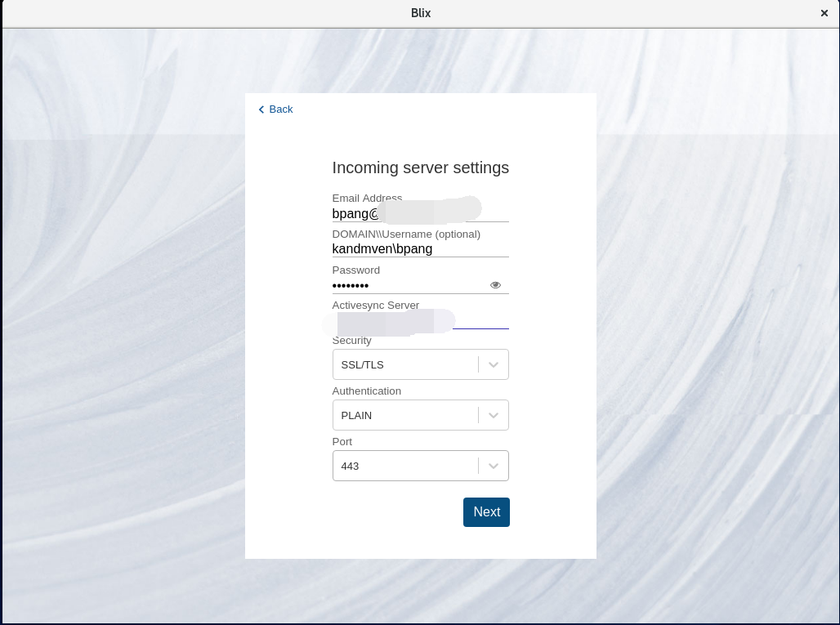Open the Authentication PLAIN dropdown
The height and width of the screenshot is (625, 840).
click(x=421, y=415)
